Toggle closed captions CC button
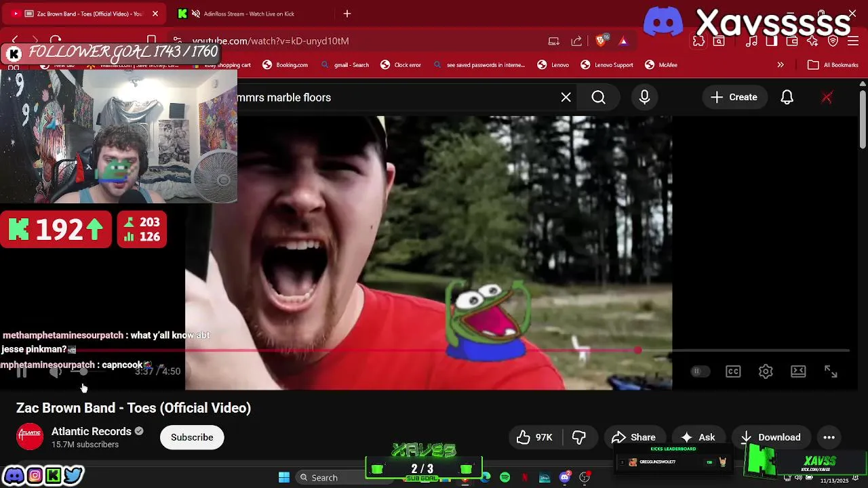Image resolution: width=868 pixels, height=488 pixels. (x=733, y=371)
